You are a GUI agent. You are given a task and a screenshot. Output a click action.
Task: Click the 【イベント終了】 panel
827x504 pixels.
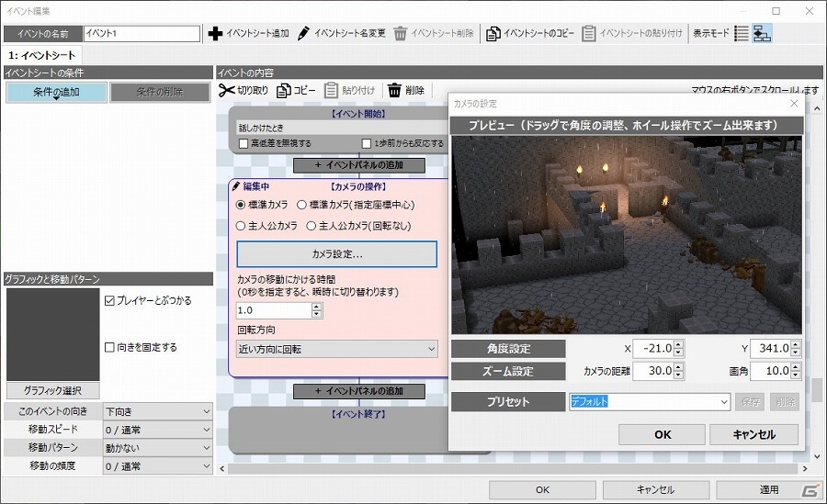click(358, 430)
